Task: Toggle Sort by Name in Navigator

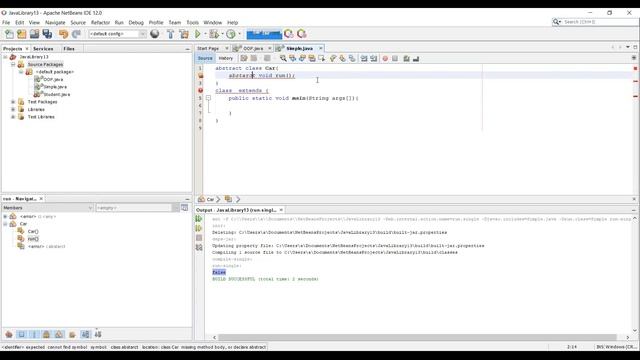Action: click(85, 334)
